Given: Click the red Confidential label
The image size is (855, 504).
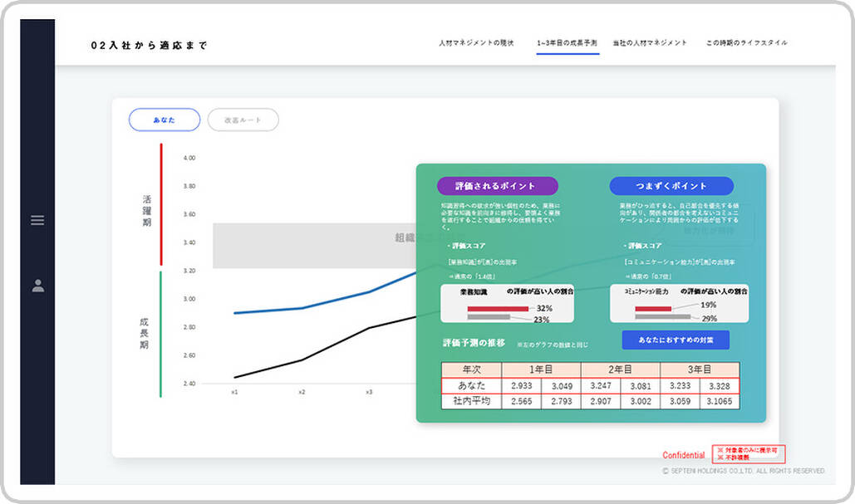Looking at the screenshot, I should pyautogui.click(x=683, y=455).
